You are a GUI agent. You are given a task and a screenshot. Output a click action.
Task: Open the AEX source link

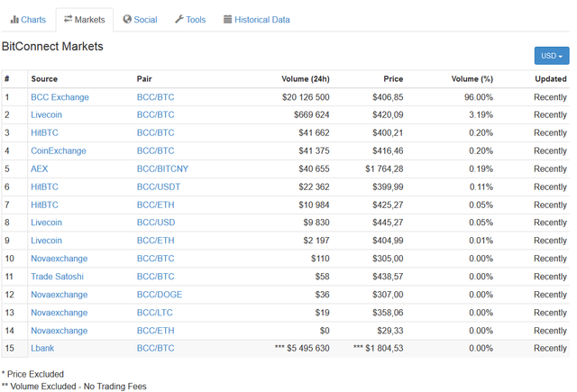pos(40,169)
